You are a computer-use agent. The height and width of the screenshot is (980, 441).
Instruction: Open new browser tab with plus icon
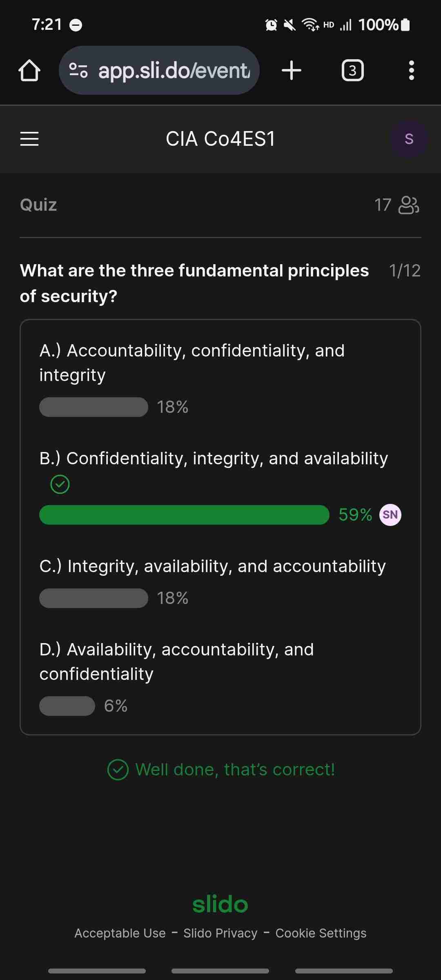292,70
